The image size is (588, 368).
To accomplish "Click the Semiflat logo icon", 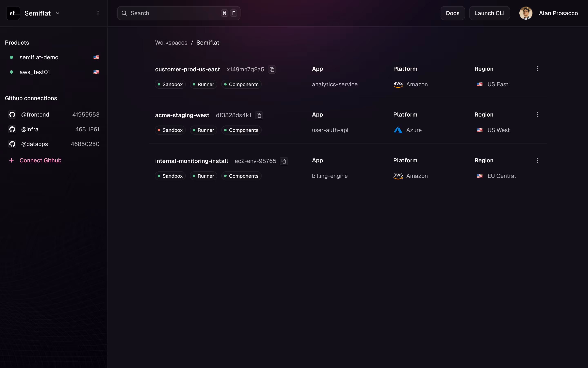I will point(13,13).
